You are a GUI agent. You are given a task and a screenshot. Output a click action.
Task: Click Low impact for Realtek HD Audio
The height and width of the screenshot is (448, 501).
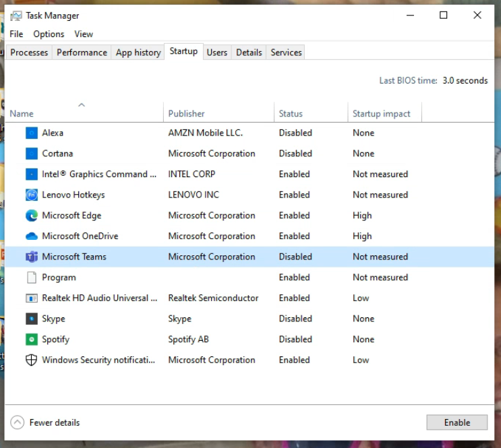tap(361, 298)
